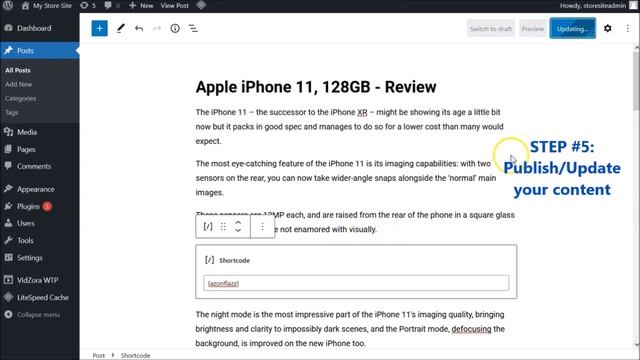Screen dimensions: 640x360
Task: Move the Shortcode block up
Action: click(x=238, y=222)
